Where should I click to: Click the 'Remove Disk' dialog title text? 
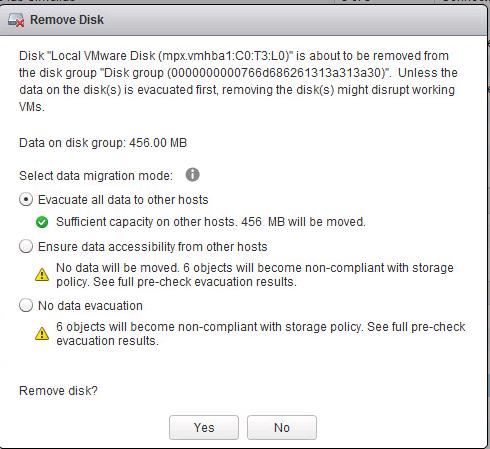click(x=67, y=20)
